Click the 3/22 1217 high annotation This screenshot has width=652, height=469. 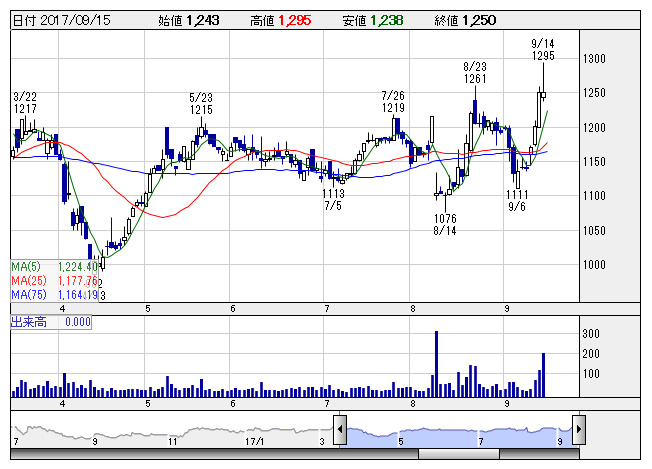pyautogui.click(x=25, y=101)
